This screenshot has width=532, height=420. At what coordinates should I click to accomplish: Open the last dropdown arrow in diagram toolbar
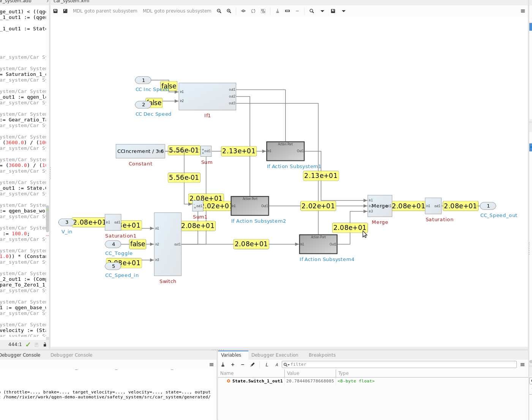click(344, 11)
